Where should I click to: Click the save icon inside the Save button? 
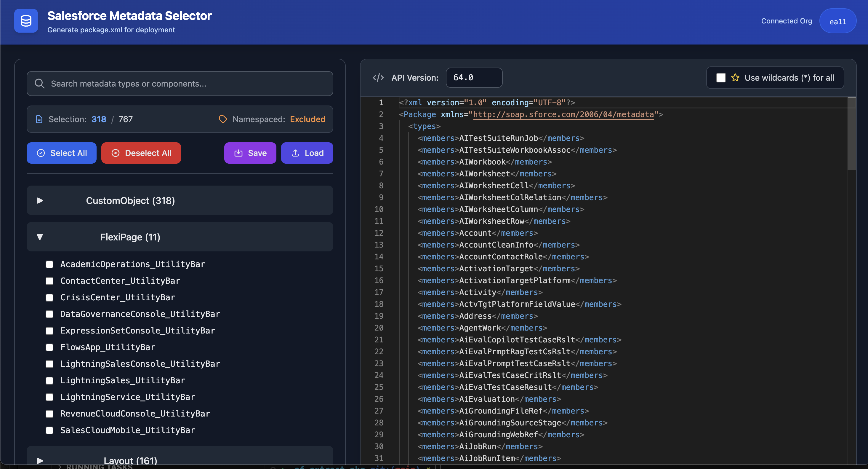pyautogui.click(x=238, y=153)
